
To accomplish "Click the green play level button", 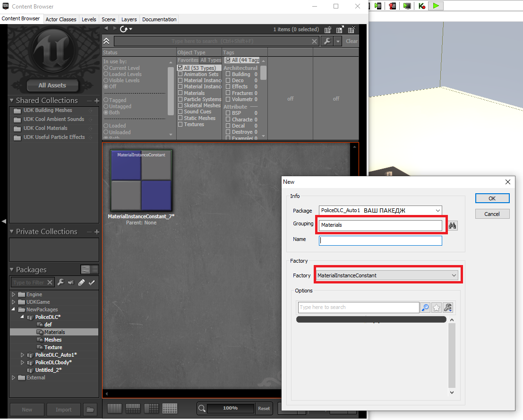I will pyautogui.click(x=436, y=6).
